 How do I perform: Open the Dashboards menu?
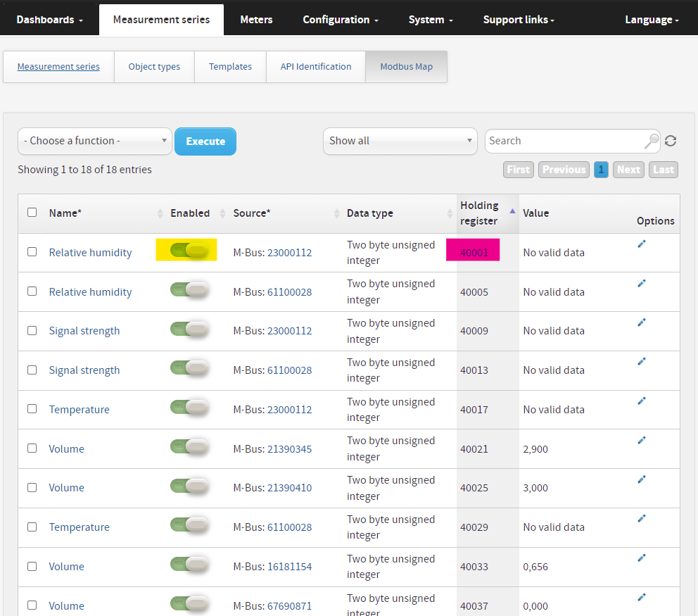coord(49,20)
